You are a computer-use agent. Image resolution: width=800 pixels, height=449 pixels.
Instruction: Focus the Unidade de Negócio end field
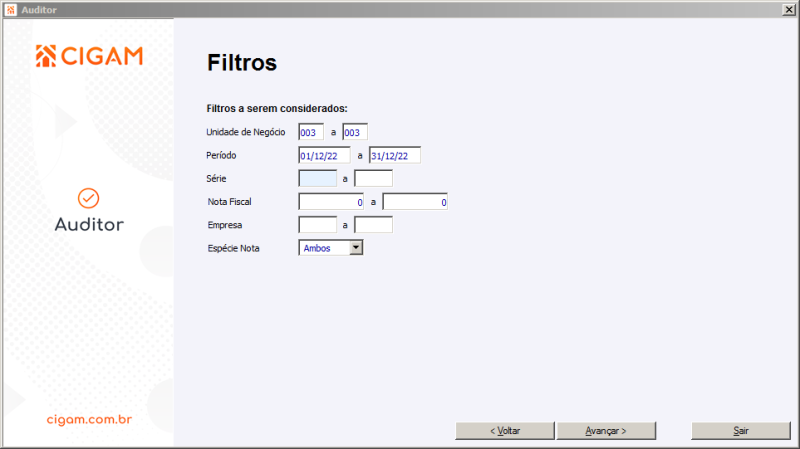point(355,132)
